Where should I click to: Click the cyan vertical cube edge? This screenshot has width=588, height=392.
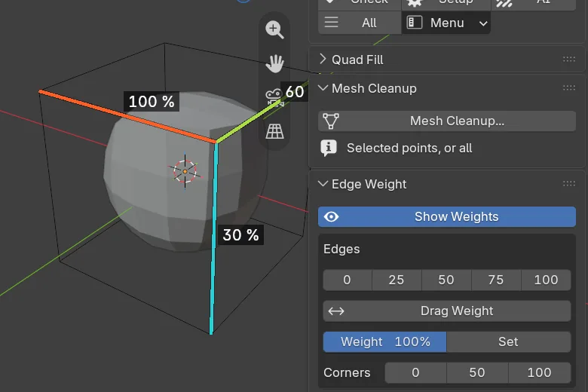pyautogui.click(x=213, y=237)
